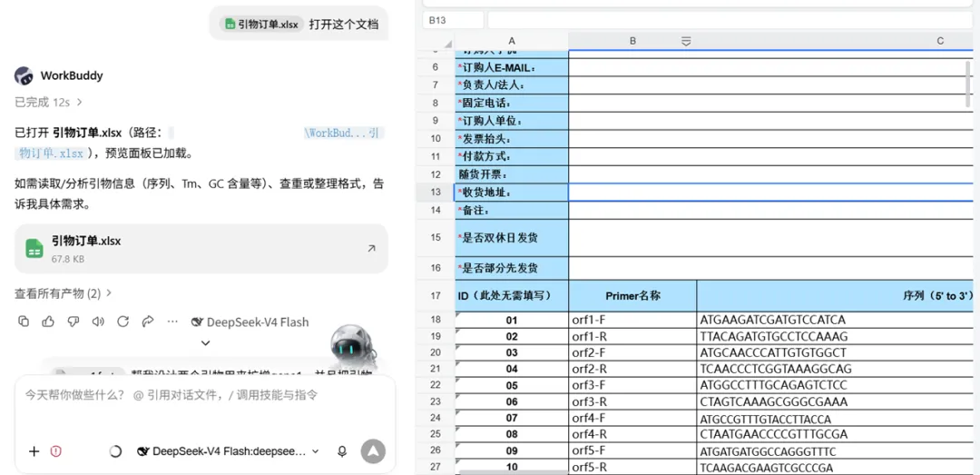Select row 13 header
Image resolution: width=980 pixels, height=475 pixels.
tap(436, 193)
